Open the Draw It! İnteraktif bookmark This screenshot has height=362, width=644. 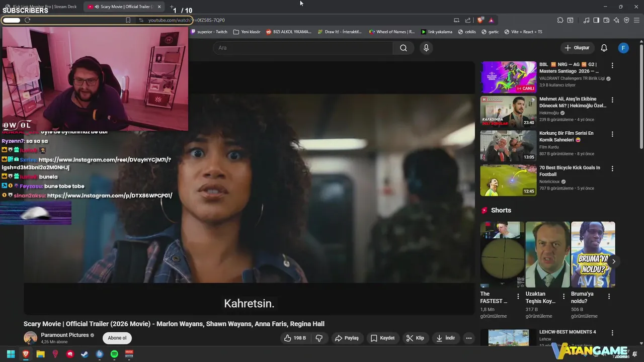coord(340,32)
